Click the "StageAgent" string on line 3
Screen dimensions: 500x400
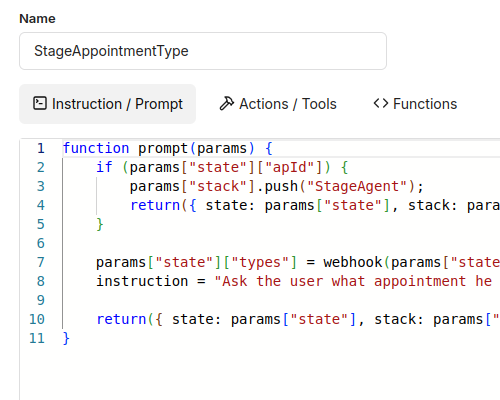(357, 186)
